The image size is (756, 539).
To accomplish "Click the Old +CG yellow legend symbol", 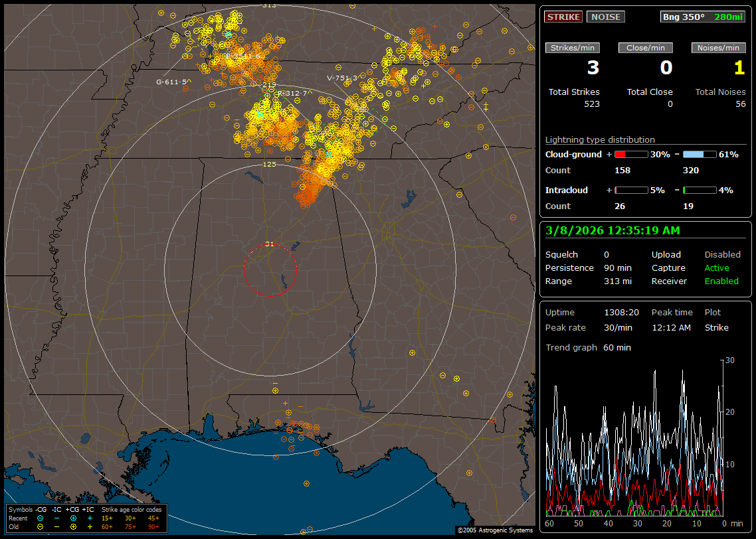I will [73, 526].
